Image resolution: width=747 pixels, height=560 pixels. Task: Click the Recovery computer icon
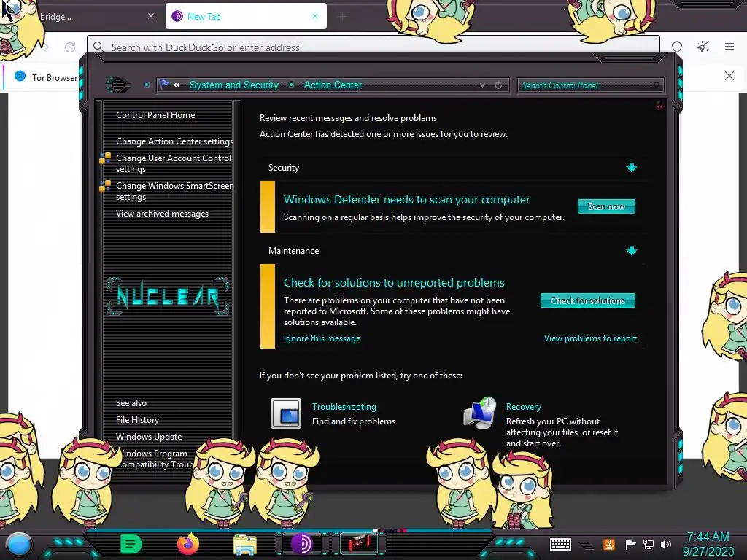coord(480,413)
